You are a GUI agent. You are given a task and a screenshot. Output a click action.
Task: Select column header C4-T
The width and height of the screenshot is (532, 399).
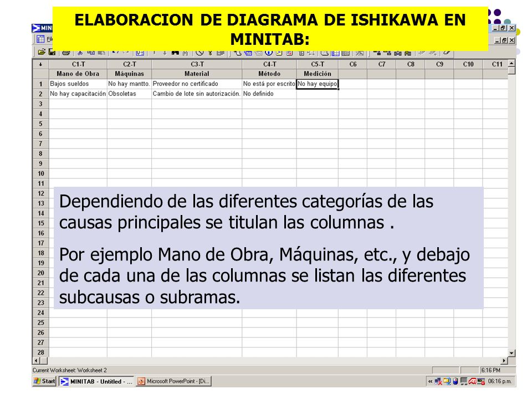click(x=269, y=64)
